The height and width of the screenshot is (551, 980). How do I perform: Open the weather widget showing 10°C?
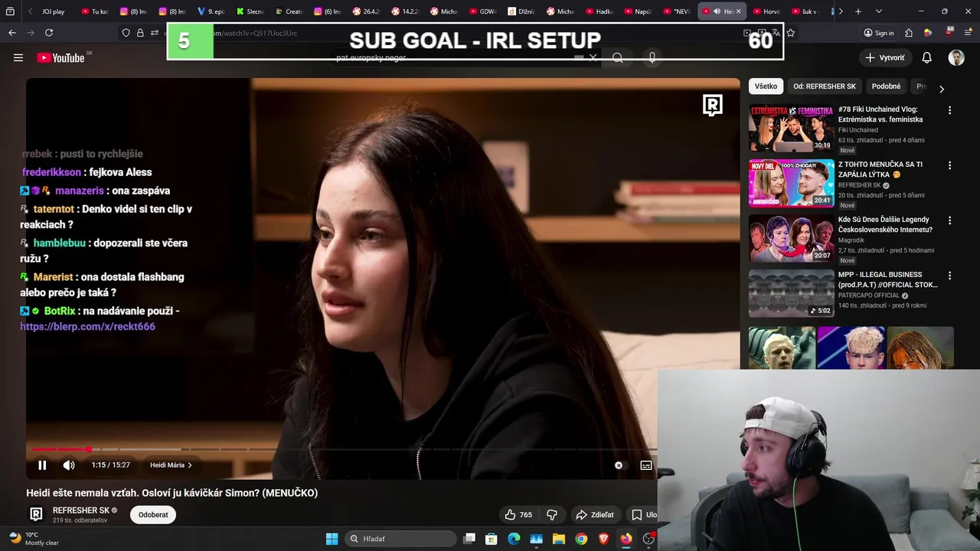(33, 539)
